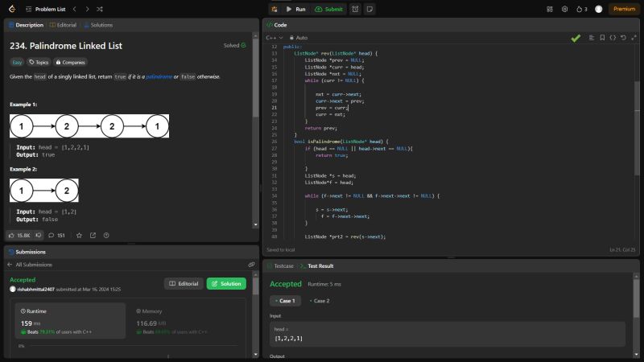Open the palindrome definition link
The width and height of the screenshot is (644, 362).
tap(159, 76)
